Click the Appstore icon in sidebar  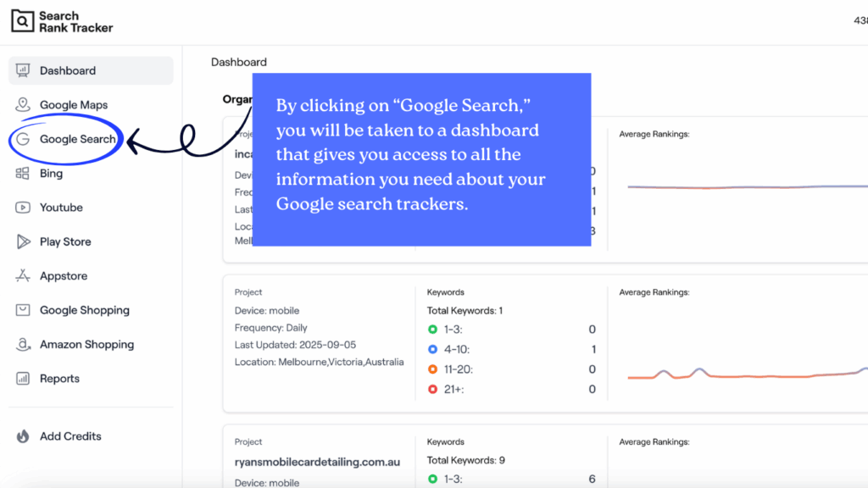(x=23, y=275)
